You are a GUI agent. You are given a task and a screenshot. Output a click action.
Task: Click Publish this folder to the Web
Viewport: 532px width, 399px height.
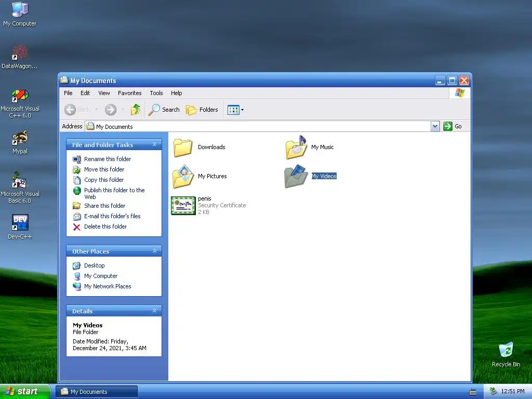click(114, 193)
